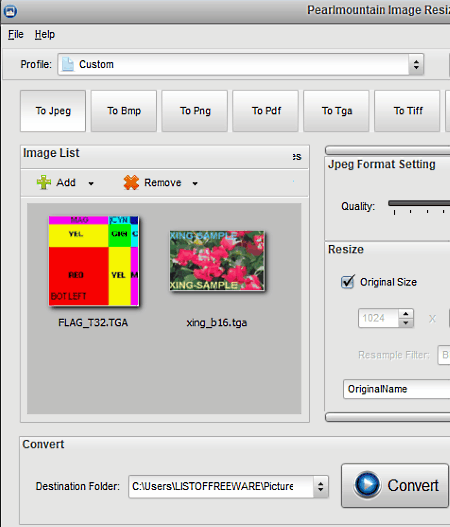
Task: Select the xing_b16.tga flower thumbnail
Action: click(x=217, y=260)
